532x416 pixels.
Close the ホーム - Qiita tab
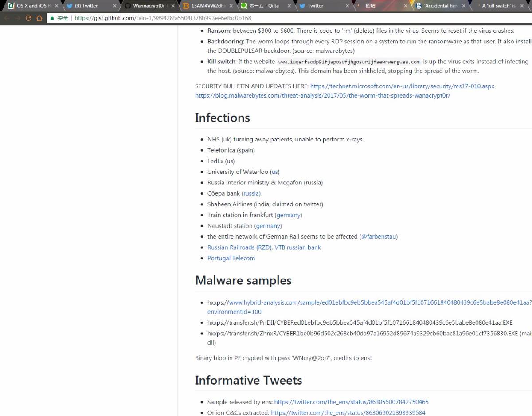pyautogui.click(x=289, y=6)
